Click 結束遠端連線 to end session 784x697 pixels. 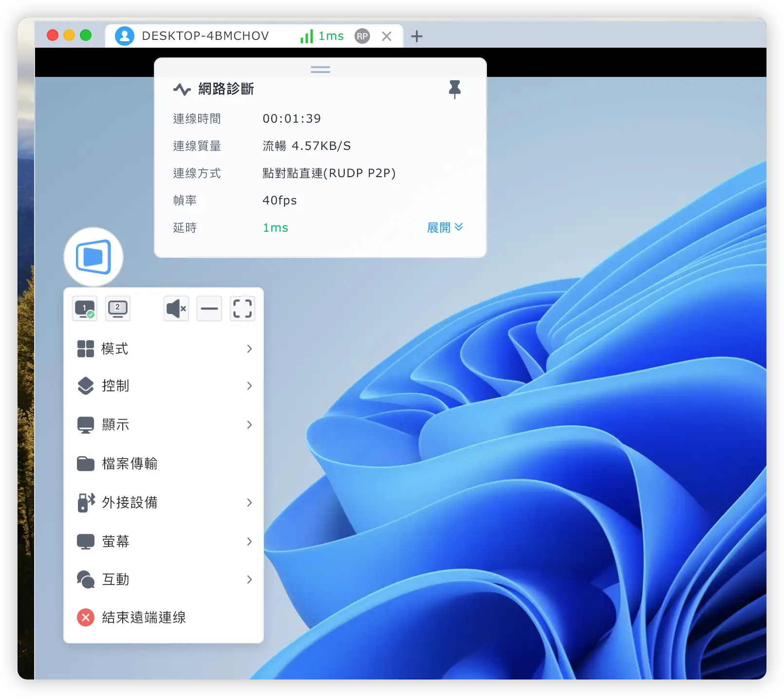pos(164,617)
